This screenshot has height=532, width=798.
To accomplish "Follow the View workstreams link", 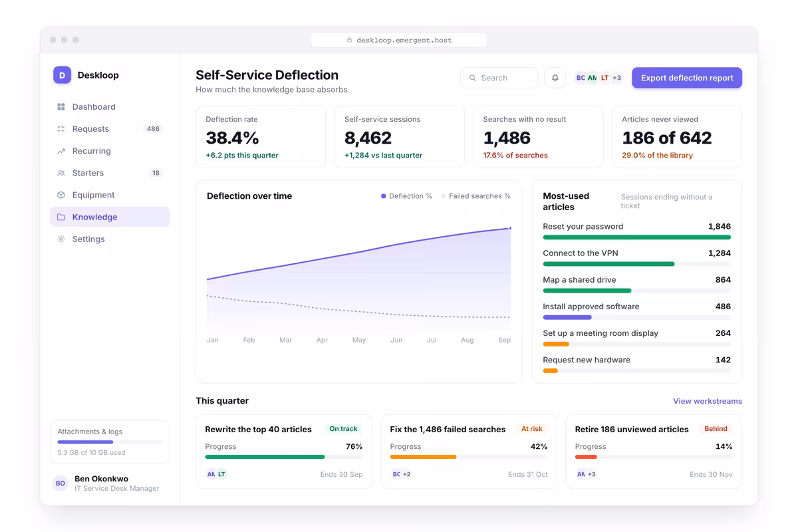I will [x=708, y=401].
